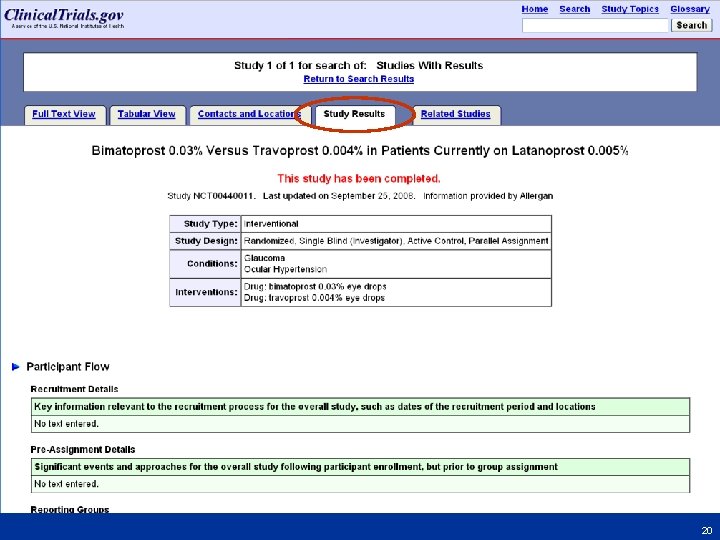This screenshot has height=540, width=720.
Task: Click the 'Interventional' study type cell
Action: click(x=396, y=224)
